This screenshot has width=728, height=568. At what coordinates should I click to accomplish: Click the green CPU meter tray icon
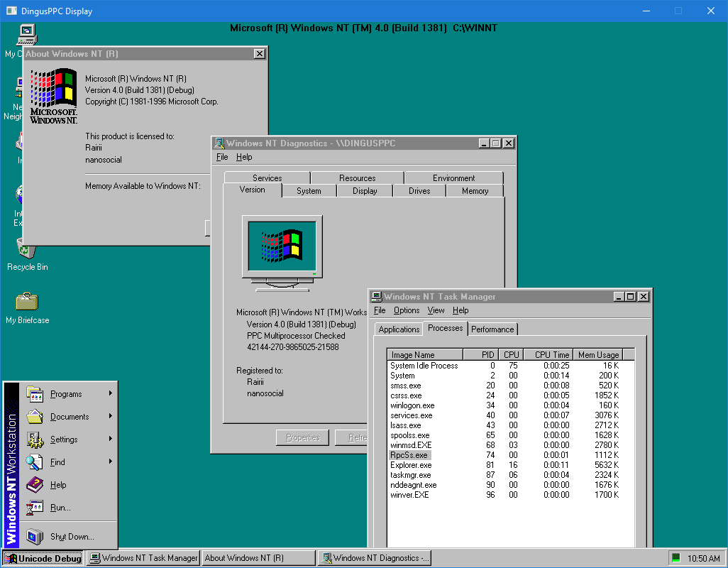point(676,557)
